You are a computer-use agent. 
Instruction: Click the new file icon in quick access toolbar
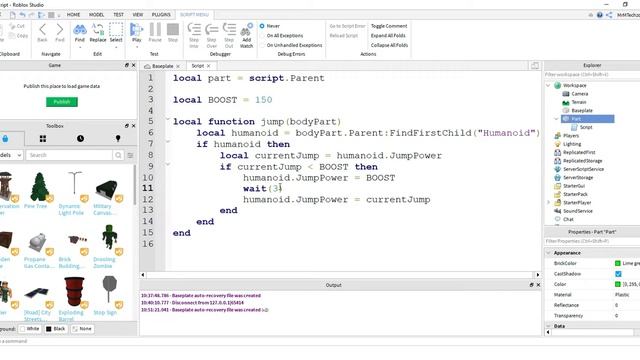pyautogui.click(x=13, y=15)
